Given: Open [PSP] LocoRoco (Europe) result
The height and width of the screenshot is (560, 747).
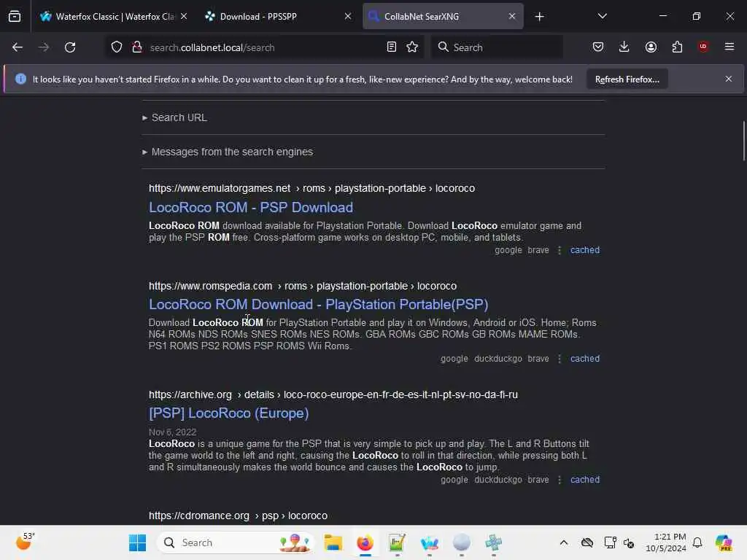Looking at the screenshot, I should (x=228, y=413).
